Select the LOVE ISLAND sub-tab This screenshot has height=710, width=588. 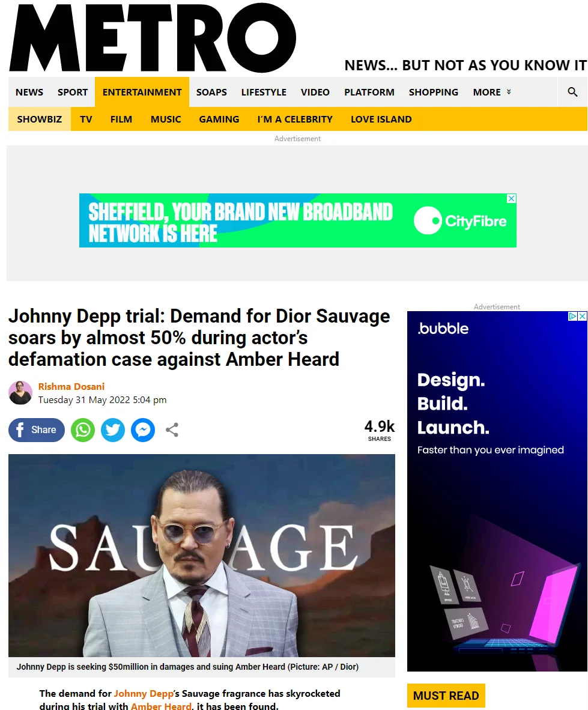(x=381, y=119)
